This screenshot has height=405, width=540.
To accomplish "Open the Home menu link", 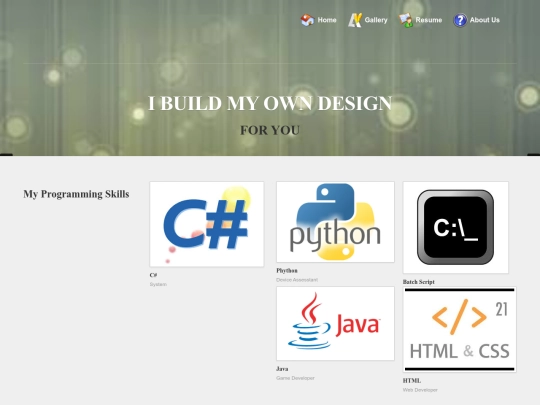I will (x=327, y=20).
